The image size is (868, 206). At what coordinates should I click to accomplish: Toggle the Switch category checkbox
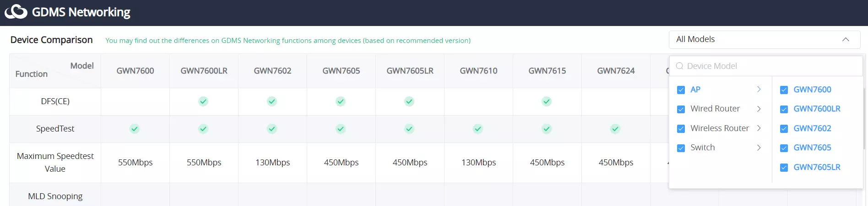click(x=681, y=148)
